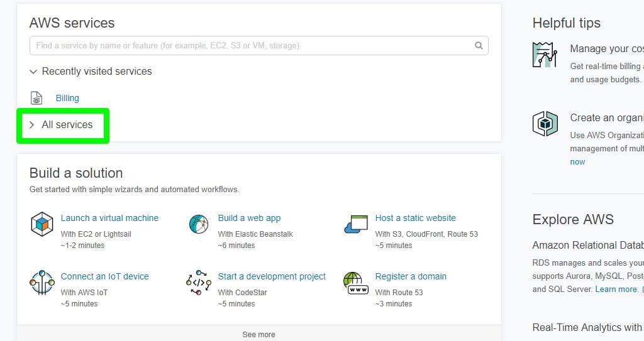This screenshot has height=341, width=644.
Task: Click the Build a web app globe icon
Action: coord(199,224)
